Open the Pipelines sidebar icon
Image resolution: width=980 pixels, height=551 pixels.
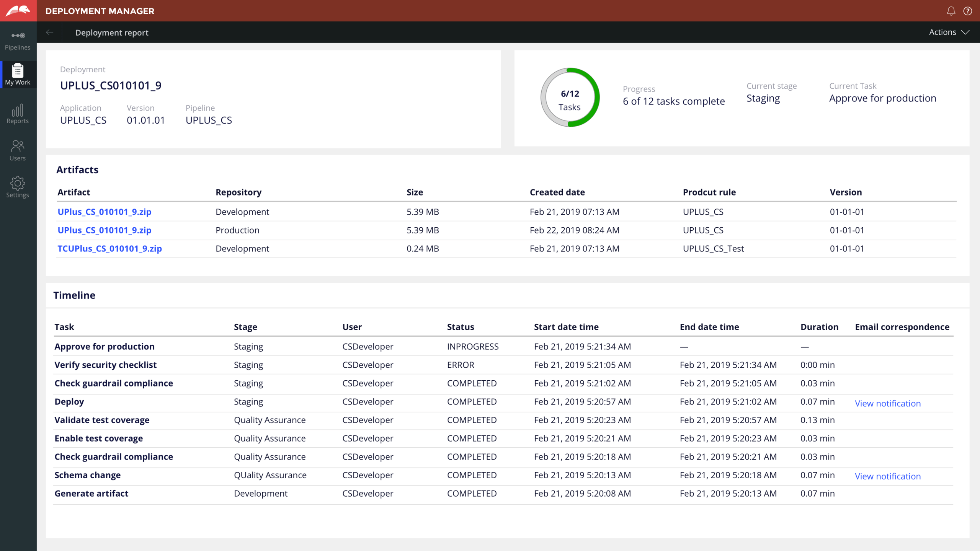pyautogui.click(x=18, y=40)
